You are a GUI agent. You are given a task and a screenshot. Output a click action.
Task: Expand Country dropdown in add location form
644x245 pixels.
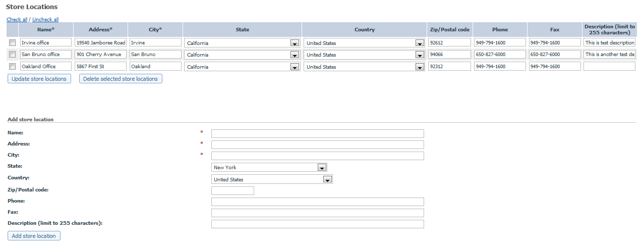(327, 180)
